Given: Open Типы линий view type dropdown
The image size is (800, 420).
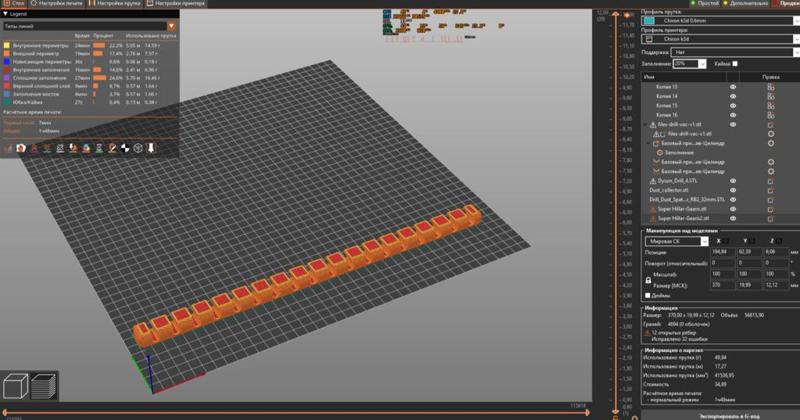Looking at the screenshot, I should pos(171,26).
